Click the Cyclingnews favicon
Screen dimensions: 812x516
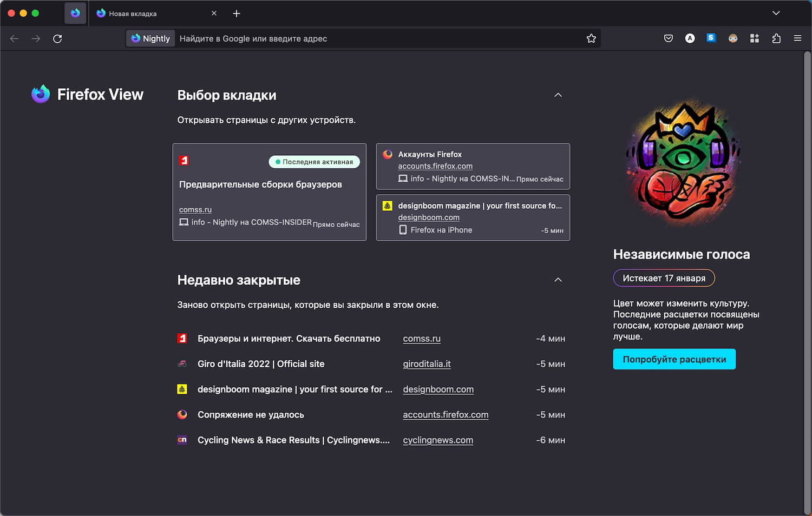pyautogui.click(x=182, y=440)
